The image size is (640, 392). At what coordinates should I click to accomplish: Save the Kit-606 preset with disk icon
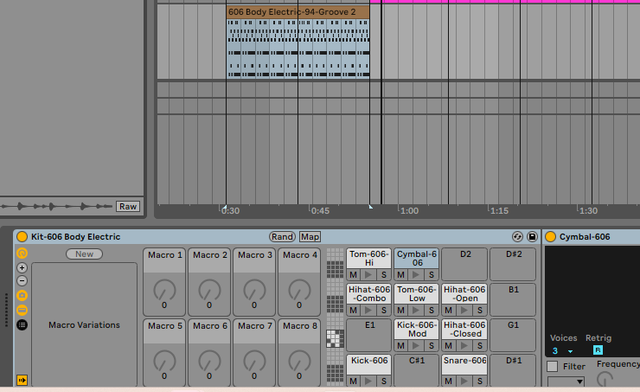[532, 237]
